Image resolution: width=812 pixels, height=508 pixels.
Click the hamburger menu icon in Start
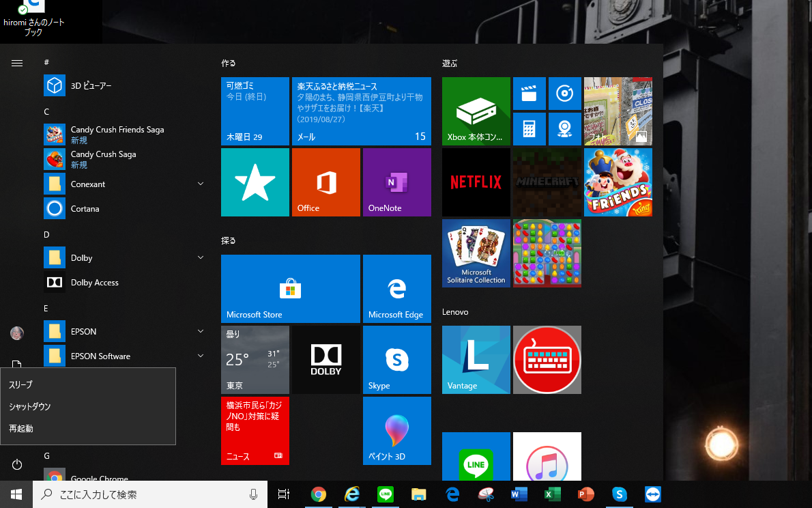click(17, 63)
